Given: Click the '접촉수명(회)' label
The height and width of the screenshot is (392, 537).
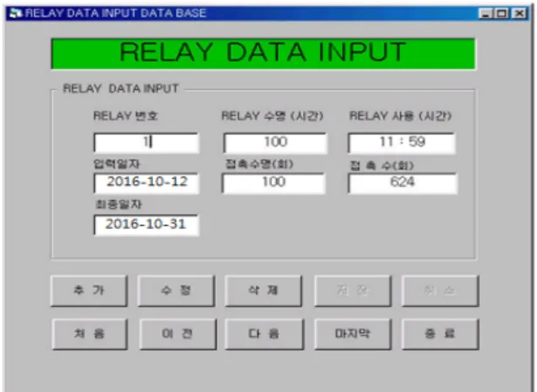Looking at the screenshot, I should point(259,164).
